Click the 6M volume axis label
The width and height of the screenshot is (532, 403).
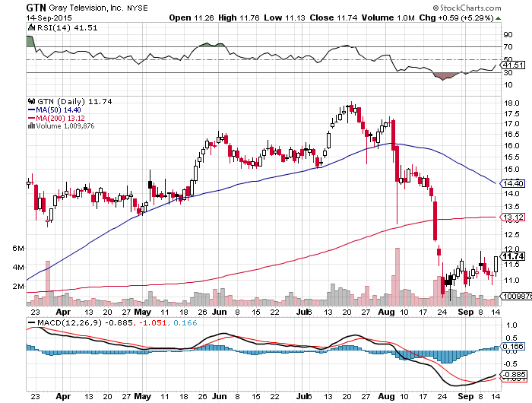18,248
